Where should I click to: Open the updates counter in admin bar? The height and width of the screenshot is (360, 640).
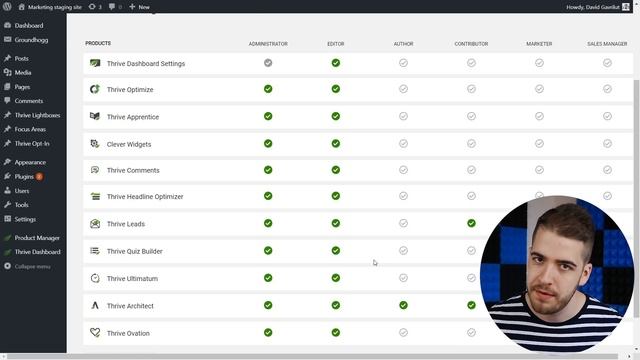95,7
